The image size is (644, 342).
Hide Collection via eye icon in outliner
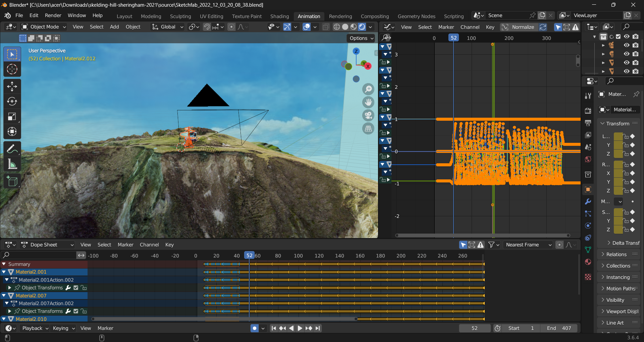[627, 37]
